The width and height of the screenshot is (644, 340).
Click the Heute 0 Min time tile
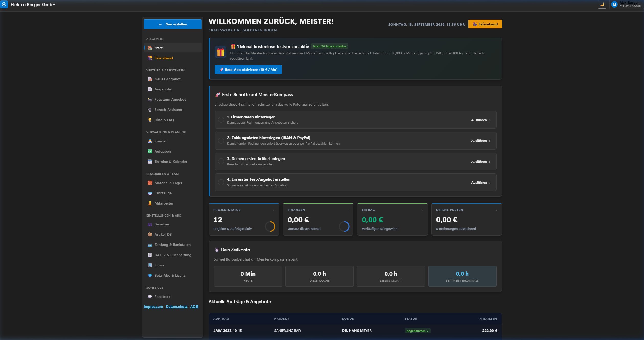[248, 276]
